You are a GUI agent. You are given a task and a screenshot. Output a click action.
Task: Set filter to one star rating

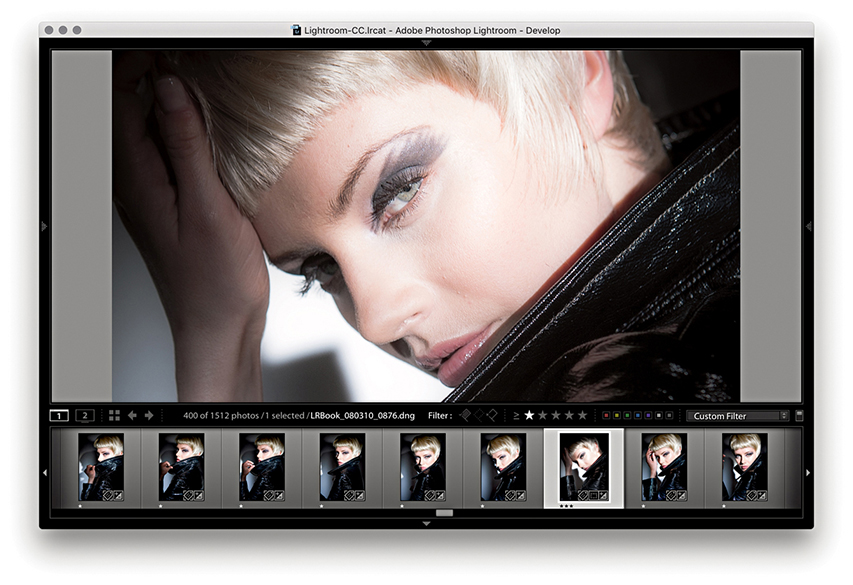529,416
